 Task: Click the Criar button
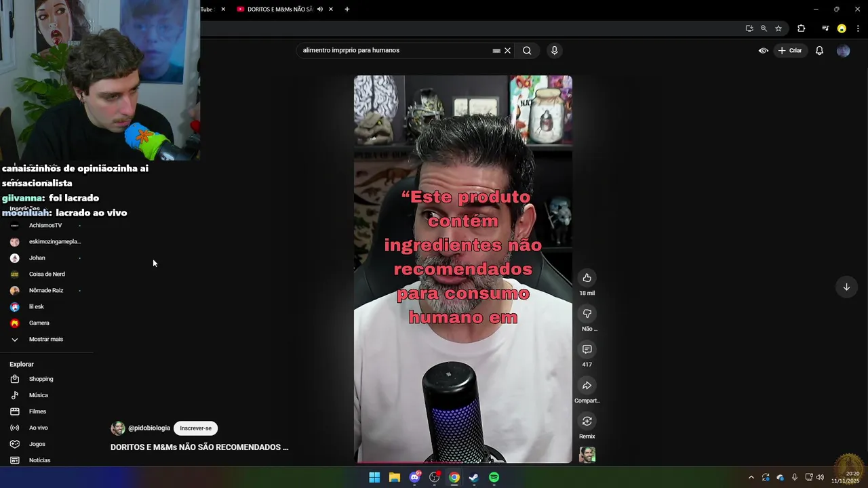point(790,50)
